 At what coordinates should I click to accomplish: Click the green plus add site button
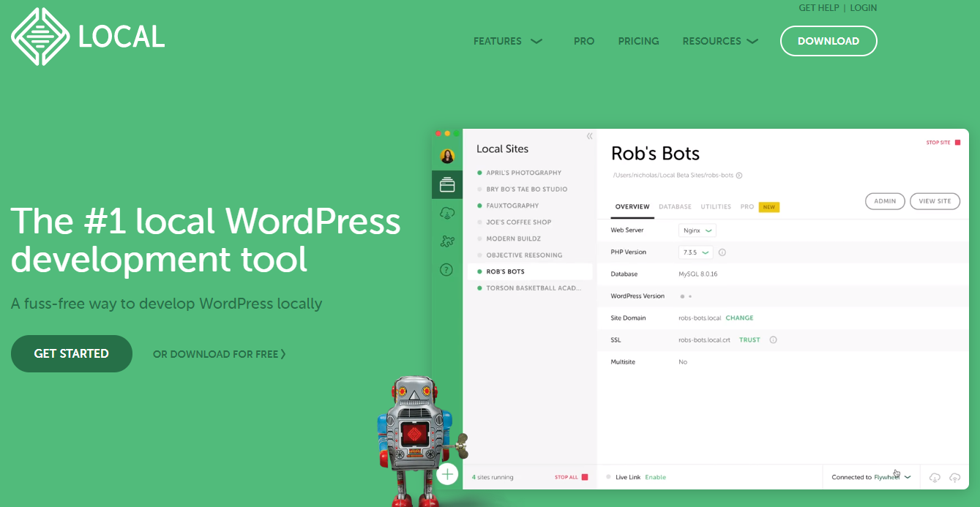(447, 474)
